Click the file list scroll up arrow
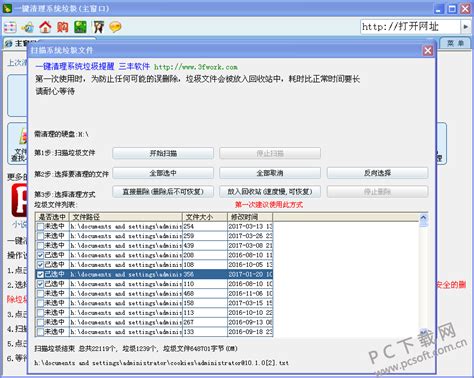The width and height of the screenshot is (474, 378). coord(423,218)
